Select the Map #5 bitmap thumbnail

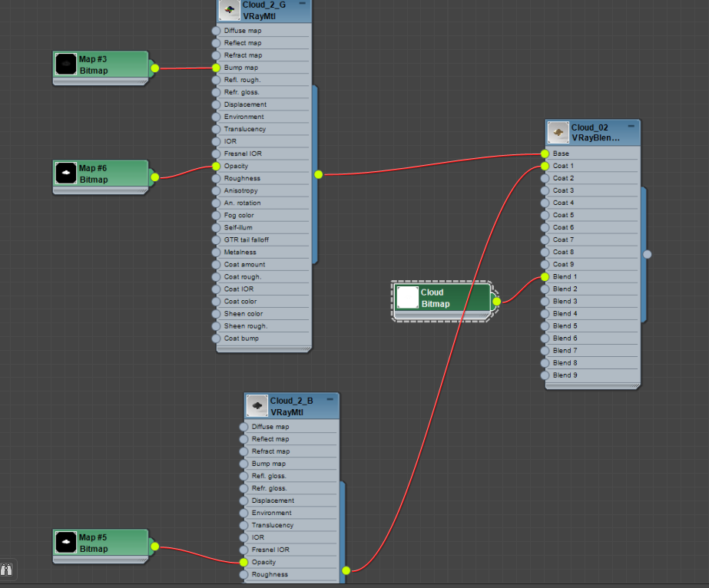66,543
